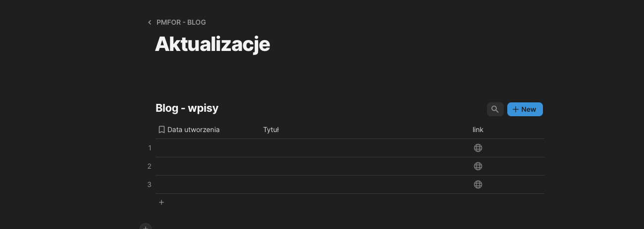This screenshot has height=229, width=644.
Task: Click the globe icon in row 3
Action: point(478,184)
